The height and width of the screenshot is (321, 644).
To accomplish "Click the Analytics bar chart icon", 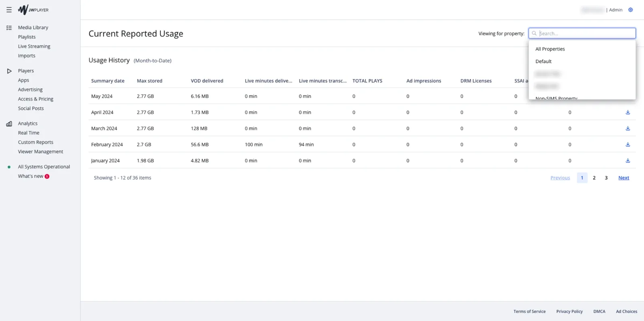I will 9,124.
